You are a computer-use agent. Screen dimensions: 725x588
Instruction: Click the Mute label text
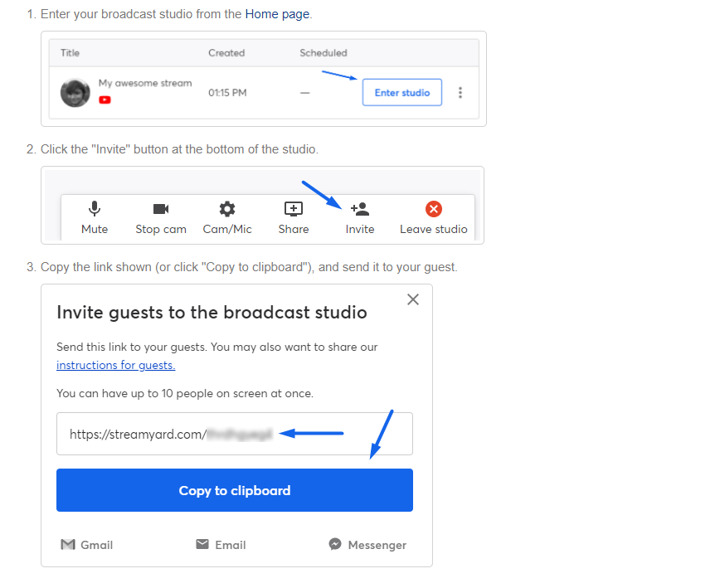(x=95, y=229)
